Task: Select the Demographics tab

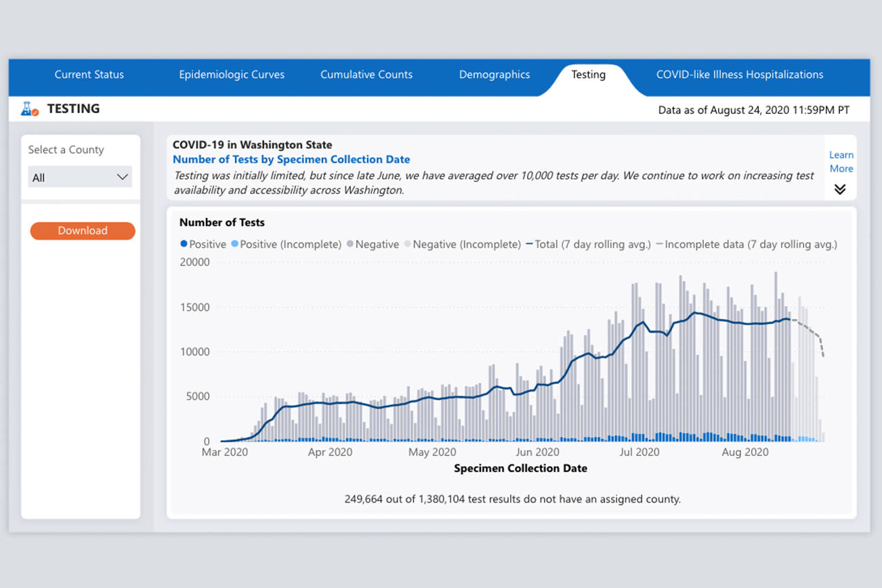Action: coord(495,75)
